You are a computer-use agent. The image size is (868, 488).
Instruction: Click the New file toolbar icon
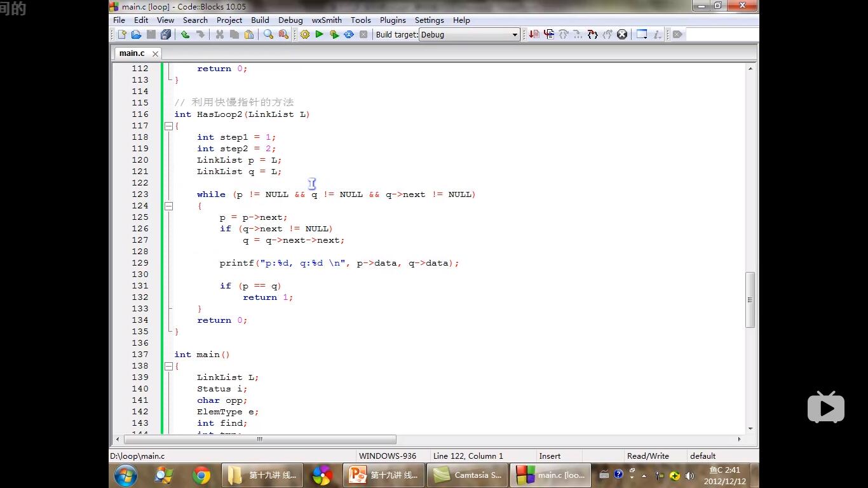pos(122,34)
